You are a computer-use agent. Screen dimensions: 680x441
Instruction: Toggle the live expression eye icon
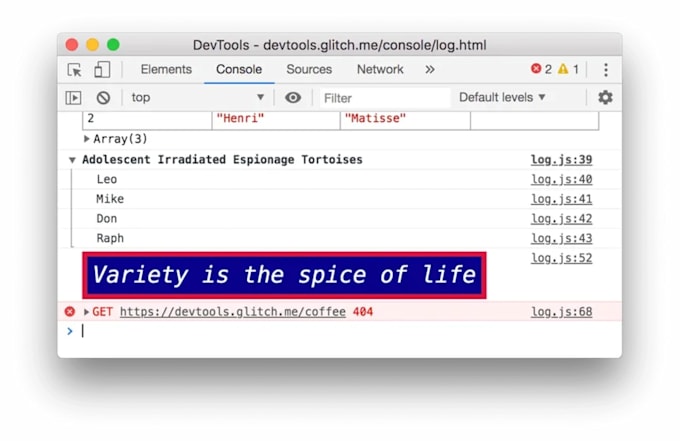point(293,98)
